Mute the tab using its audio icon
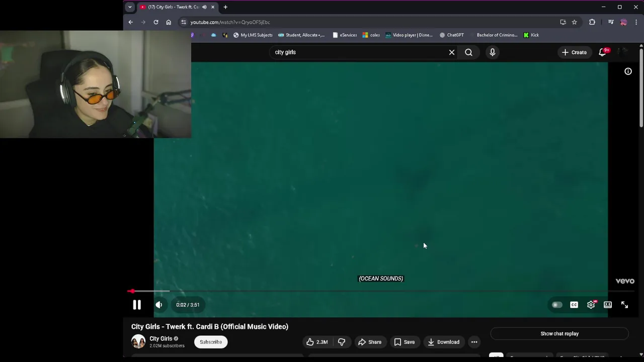 pos(204,7)
